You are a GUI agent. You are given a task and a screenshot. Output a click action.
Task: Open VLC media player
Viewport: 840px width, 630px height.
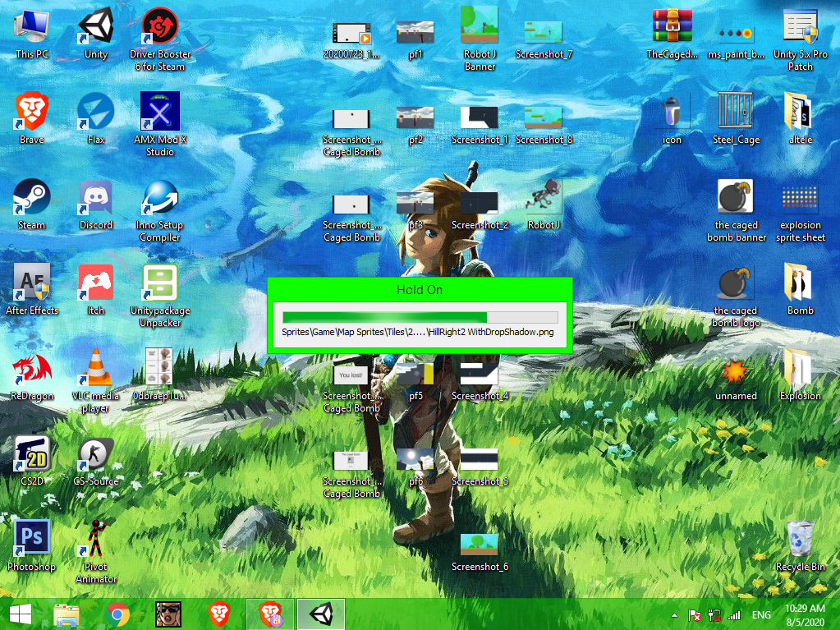(x=96, y=381)
